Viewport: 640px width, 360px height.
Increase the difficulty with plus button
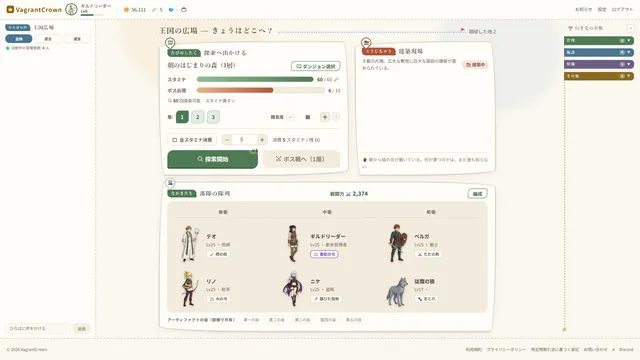(324, 117)
